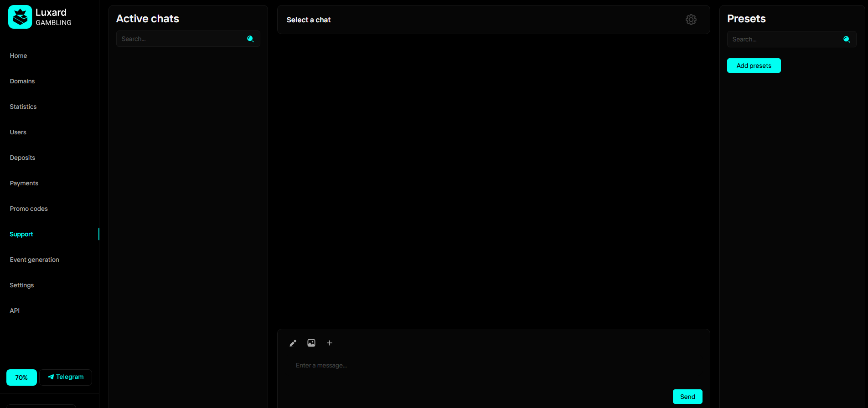Click the Luxard crown logo icon
Screen dimensions: 868x408
pos(20,17)
